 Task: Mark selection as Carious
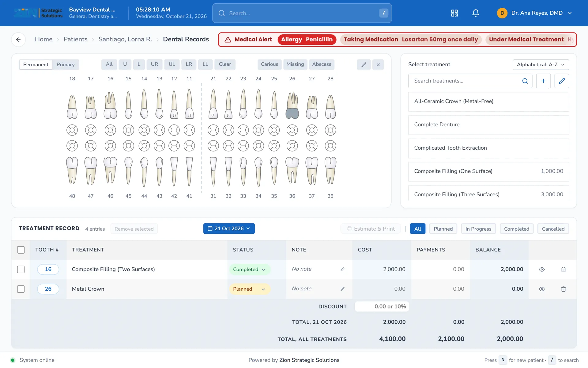[269, 64]
